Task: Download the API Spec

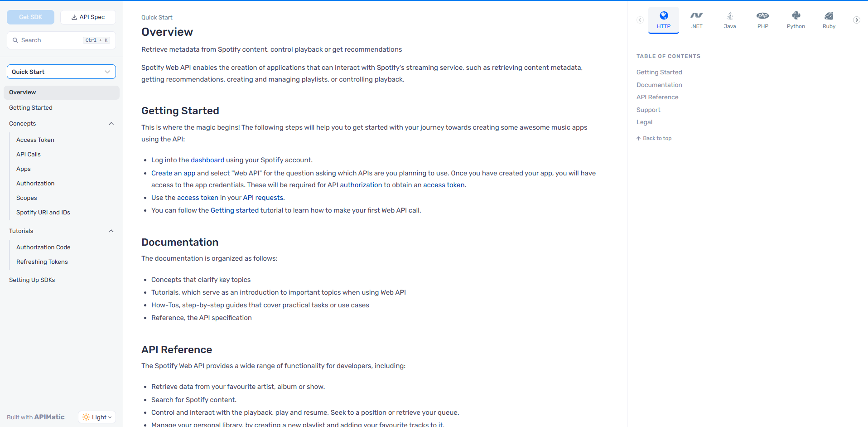Action: [x=88, y=17]
